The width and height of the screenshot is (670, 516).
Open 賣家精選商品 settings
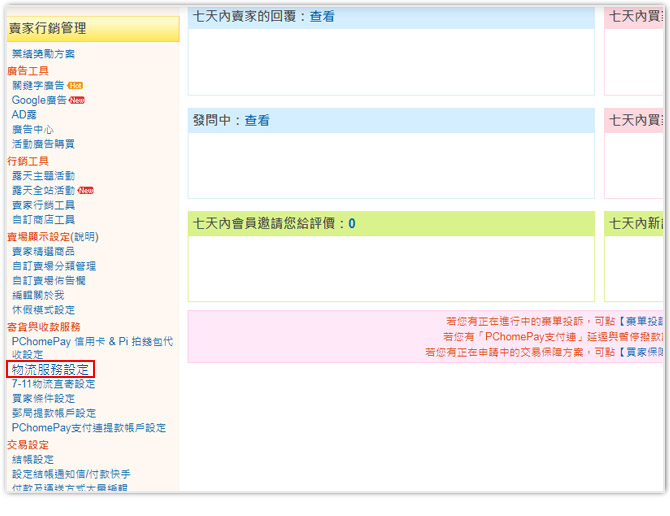[x=43, y=252]
